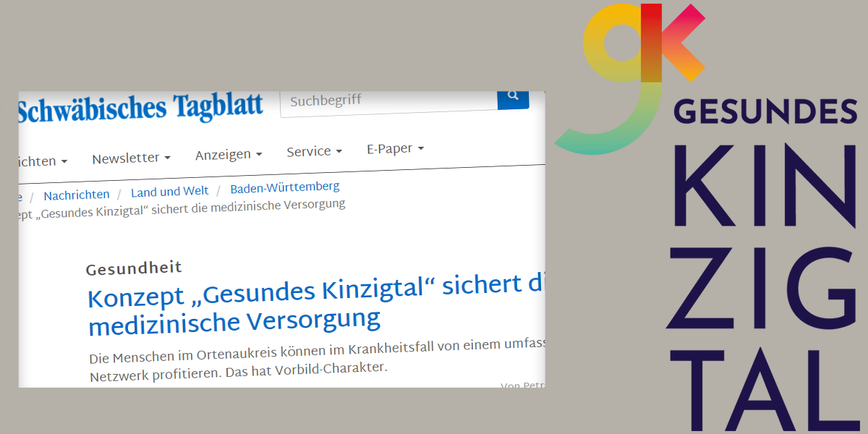Image resolution: width=868 pixels, height=434 pixels.
Task: Click the current page breadcrumb title text
Action: tap(181, 208)
